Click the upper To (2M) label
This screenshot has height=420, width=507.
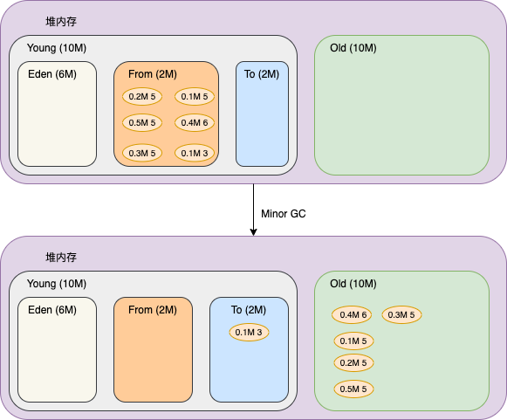[262, 74]
